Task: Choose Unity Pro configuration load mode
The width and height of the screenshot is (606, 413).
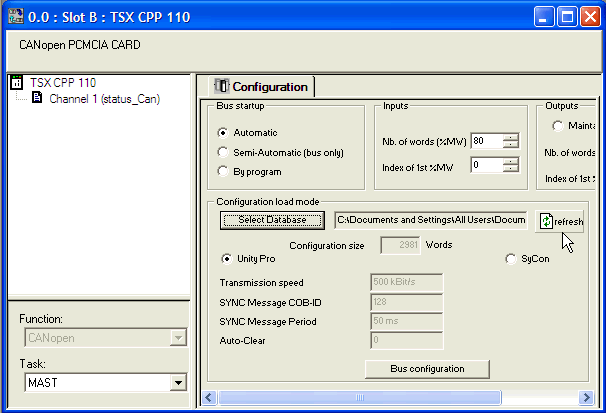Action: click(226, 258)
